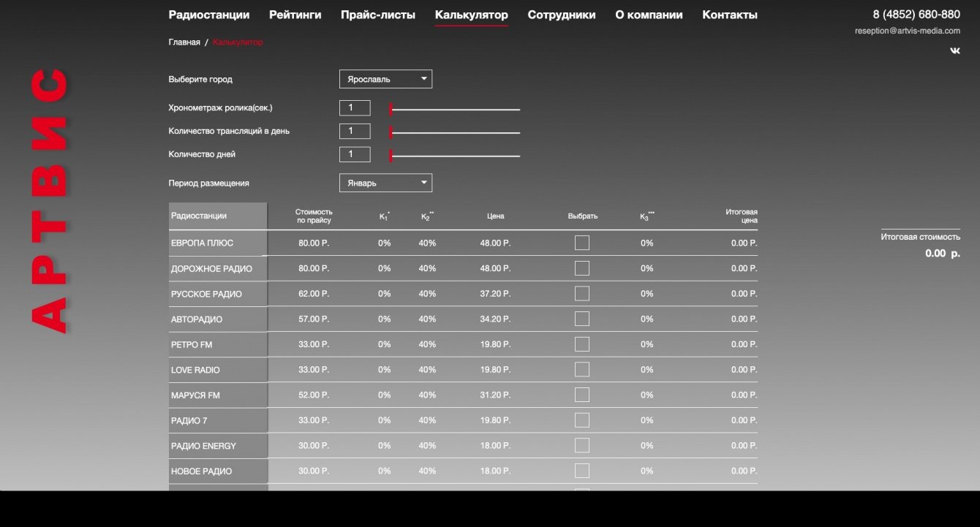Click the МАРУСЯ FM station name
Viewport: 980px width, 527px height.
point(195,395)
